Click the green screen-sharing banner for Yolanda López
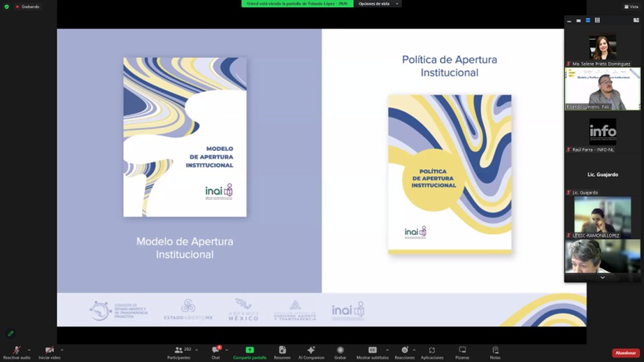This screenshot has width=644, height=362. [297, 3]
